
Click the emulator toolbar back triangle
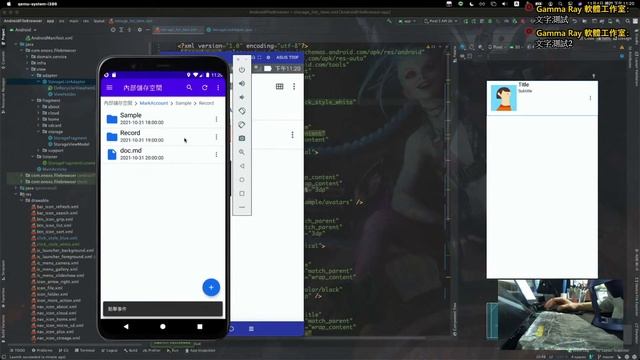click(x=242, y=166)
